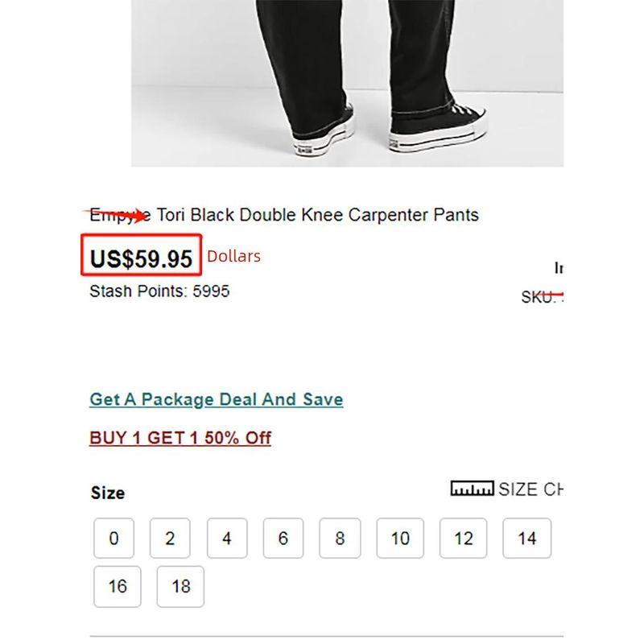Pick size 4
The height and width of the screenshot is (644, 644).
(227, 539)
